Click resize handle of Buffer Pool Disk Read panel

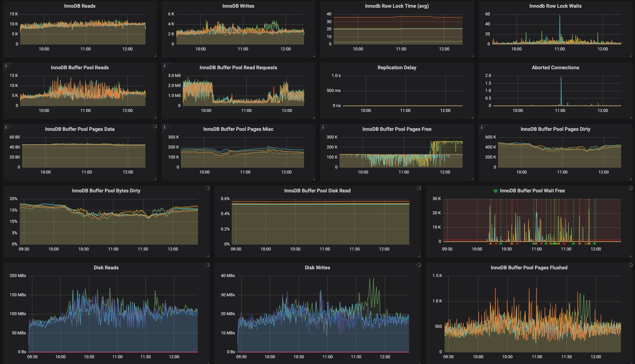point(419,256)
